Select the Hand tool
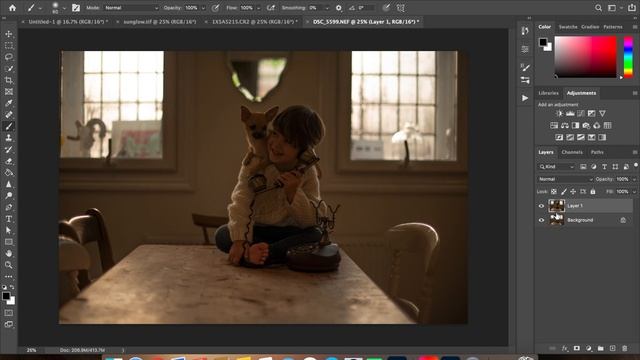The width and height of the screenshot is (640, 360). 9,253
